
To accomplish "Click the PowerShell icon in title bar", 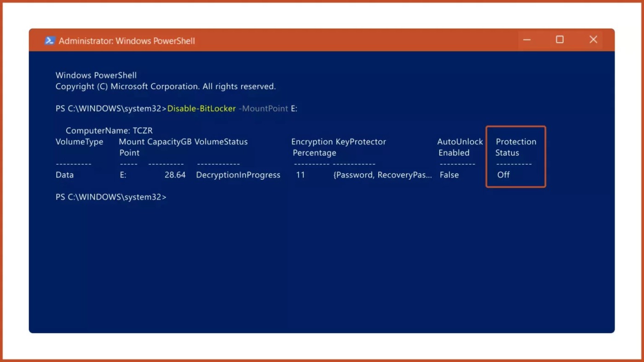I will click(x=49, y=40).
